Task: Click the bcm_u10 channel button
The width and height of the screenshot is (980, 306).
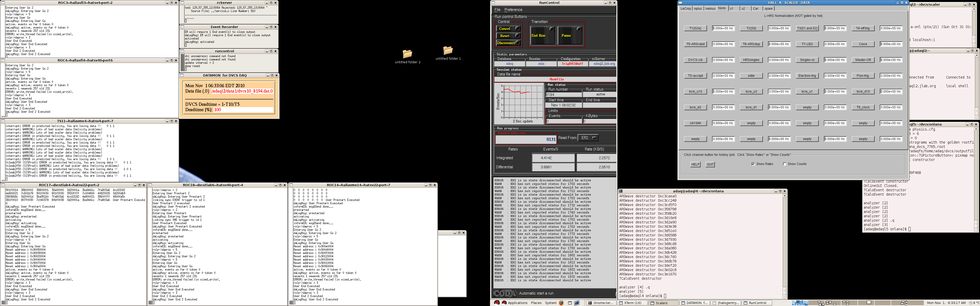Action: tap(695, 92)
